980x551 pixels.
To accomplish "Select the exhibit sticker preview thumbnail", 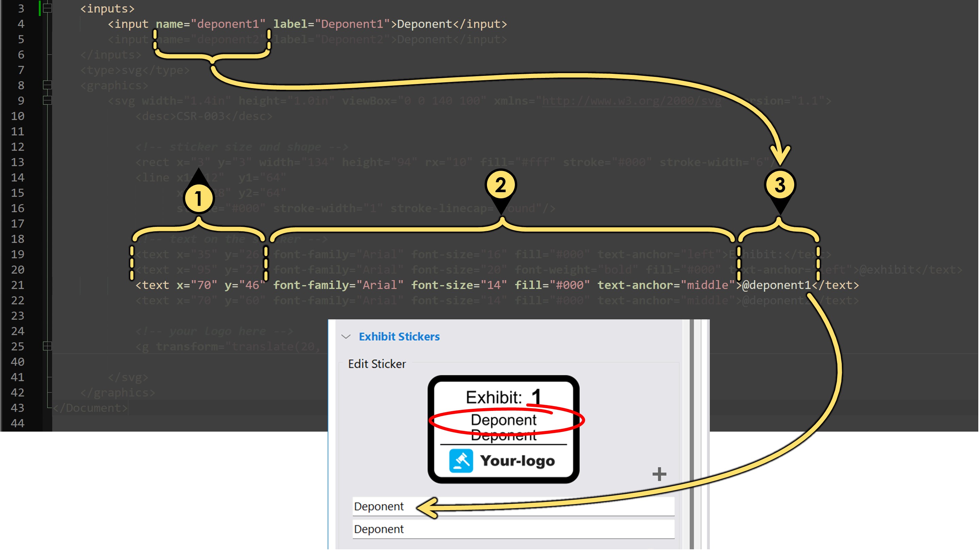I will (x=503, y=429).
